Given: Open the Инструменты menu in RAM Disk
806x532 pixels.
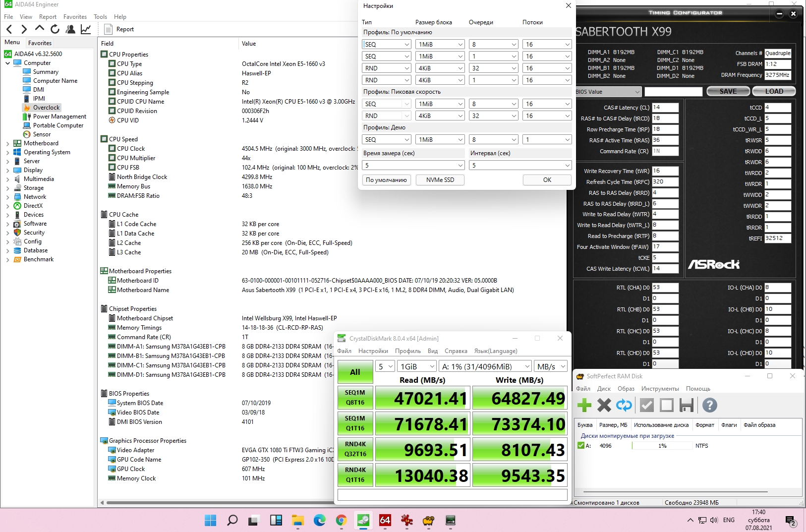Looking at the screenshot, I should pyautogui.click(x=660, y=389).
